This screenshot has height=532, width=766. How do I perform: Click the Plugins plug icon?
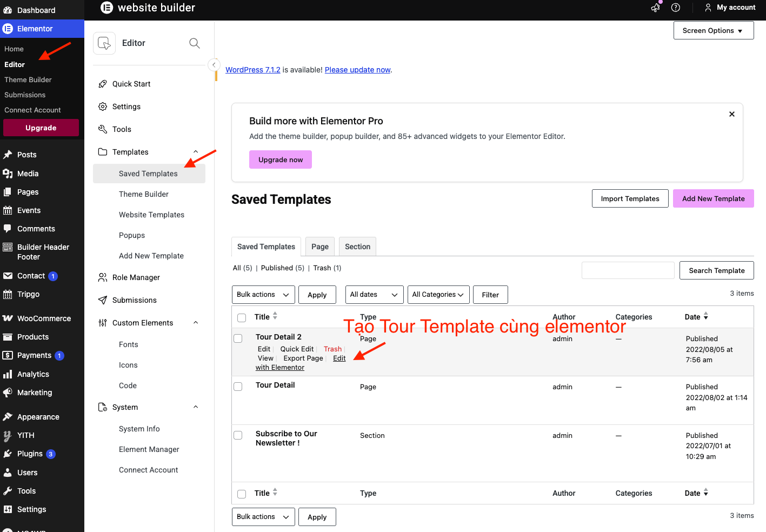[8, 454]
